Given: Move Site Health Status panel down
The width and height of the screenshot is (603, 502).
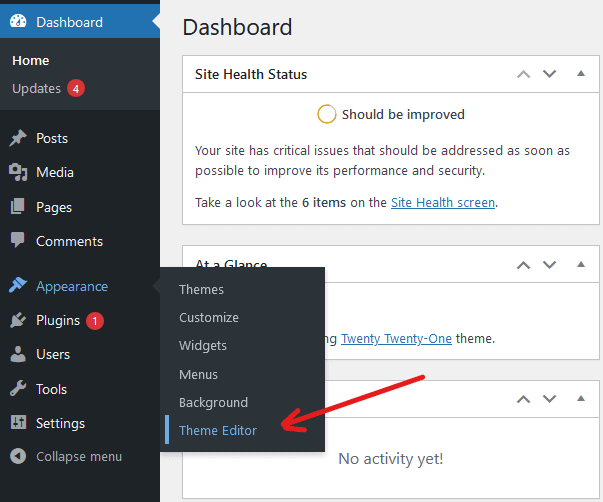Looking at the screenshot, I should click(x=549, y=74).
